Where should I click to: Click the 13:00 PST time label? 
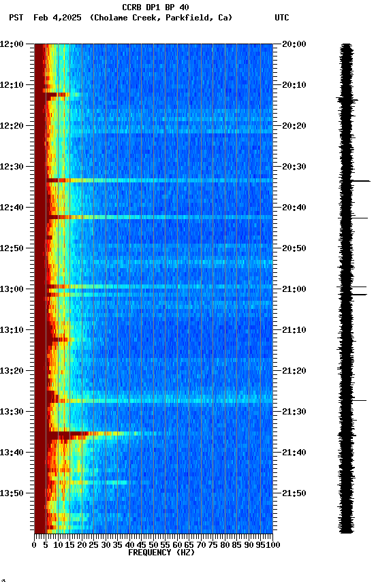pos(12,289)
